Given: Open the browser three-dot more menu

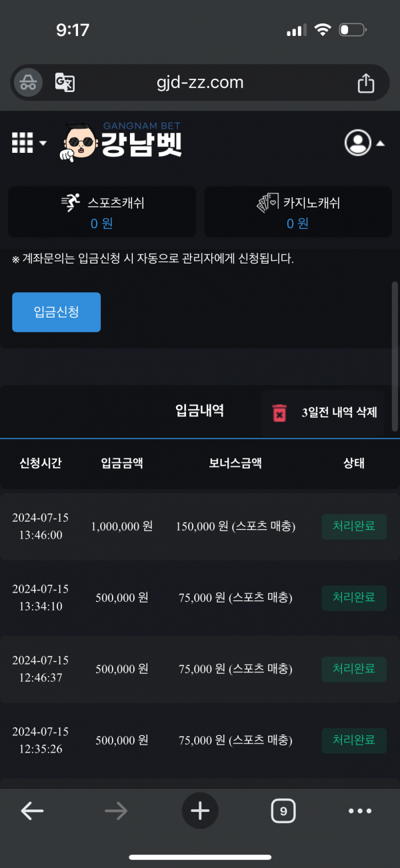Looking at the screenshot, I should click(360, 811).
